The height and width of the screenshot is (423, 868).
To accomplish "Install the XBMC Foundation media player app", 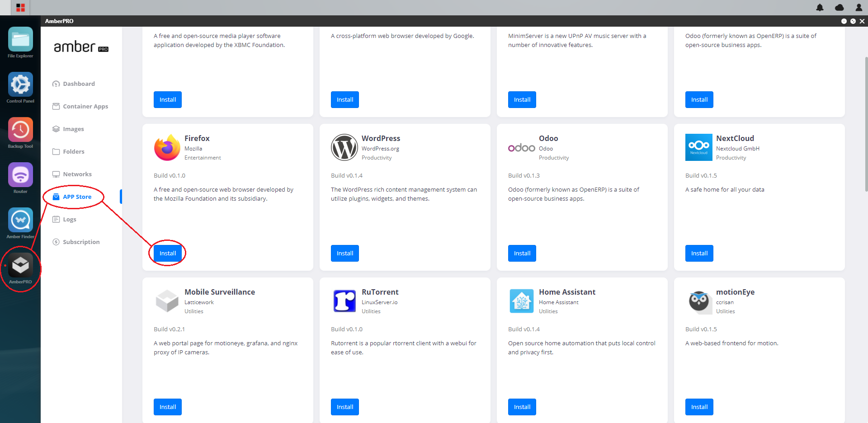I will coord(168,99).
